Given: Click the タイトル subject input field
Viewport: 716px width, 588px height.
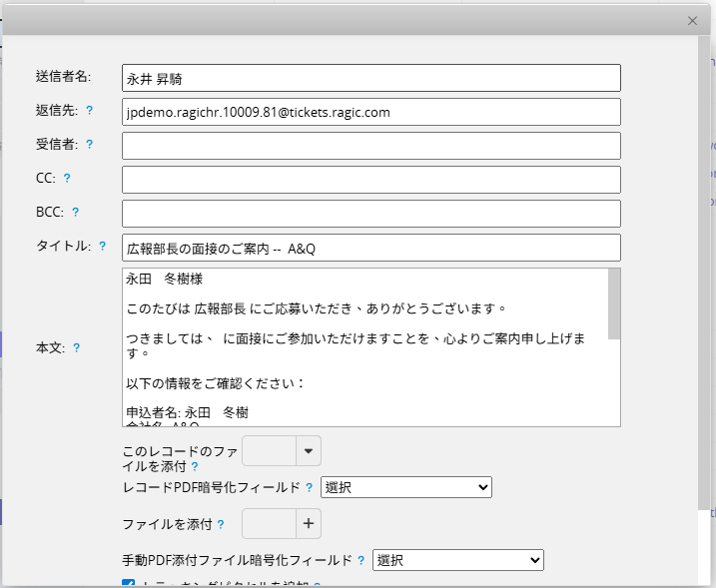Looking at the screenshot, I should pyautogui.click(x=370, y=248).
